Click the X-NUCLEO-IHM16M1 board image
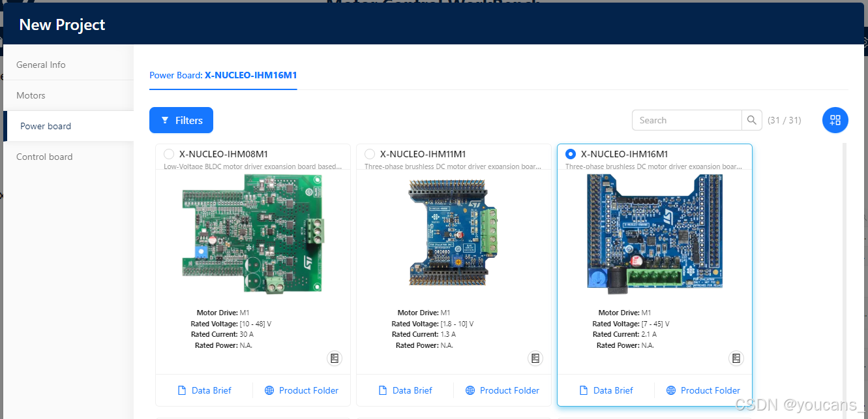Screen dimensions: 868x419 click(654, 233)
